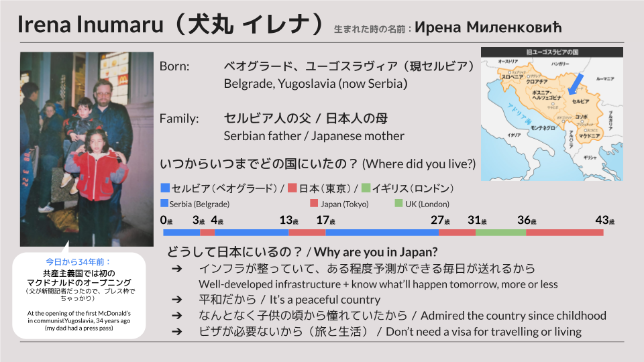Click the former Yugoslavia map image

(x=552, y=114)
